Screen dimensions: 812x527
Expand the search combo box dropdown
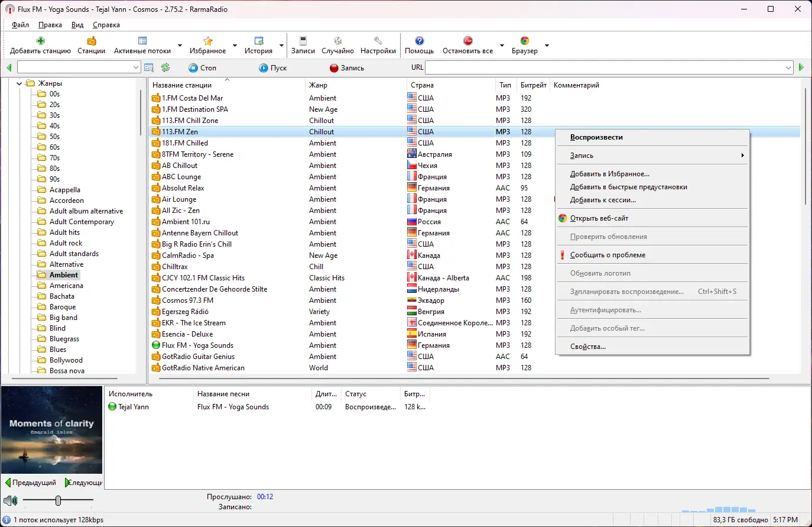click(x=136, y=67)
